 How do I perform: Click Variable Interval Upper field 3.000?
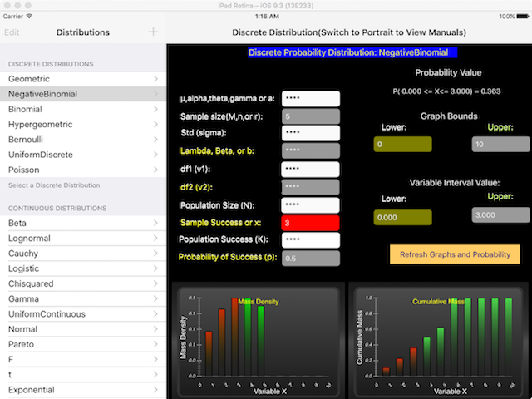500,214
